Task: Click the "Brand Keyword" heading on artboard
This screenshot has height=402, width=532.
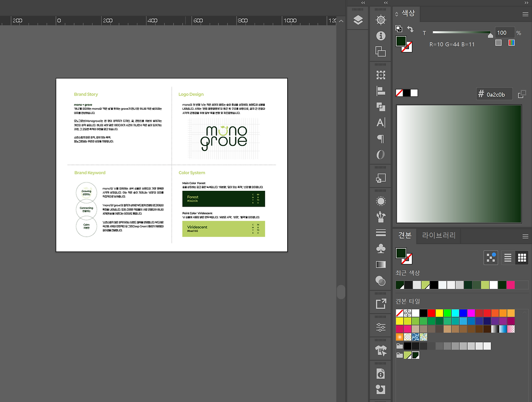Action: tap(90, 173)
